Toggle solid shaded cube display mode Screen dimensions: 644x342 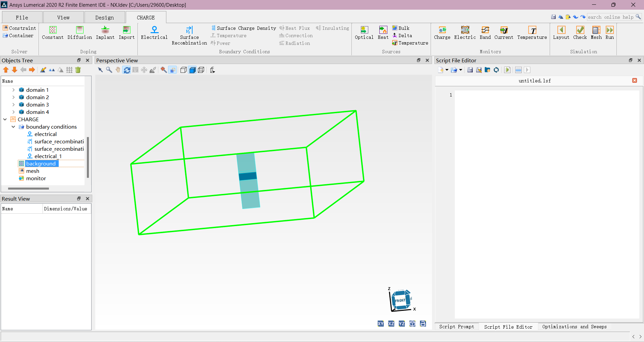[x=192, y=70]
